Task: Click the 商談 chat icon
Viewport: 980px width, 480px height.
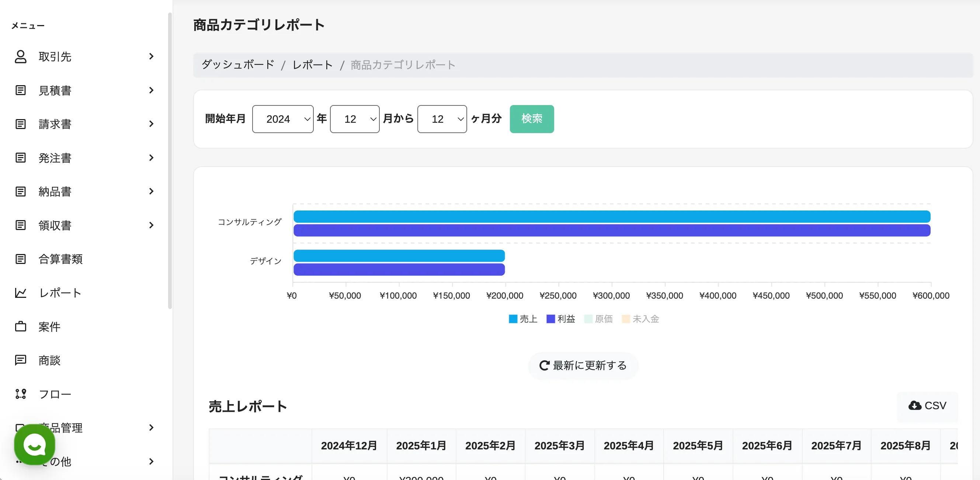Action: pyautogui.click(x=21, y=360)
